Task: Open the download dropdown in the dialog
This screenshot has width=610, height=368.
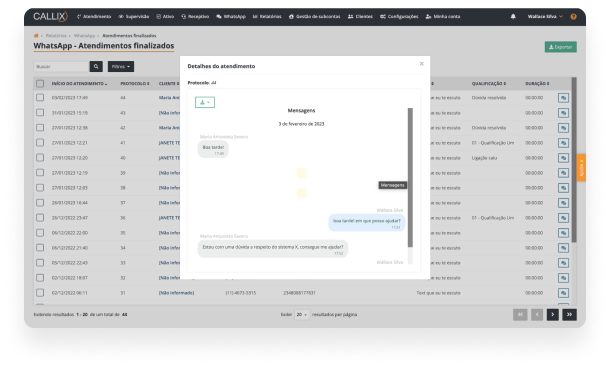Action: tap(205, 102)
